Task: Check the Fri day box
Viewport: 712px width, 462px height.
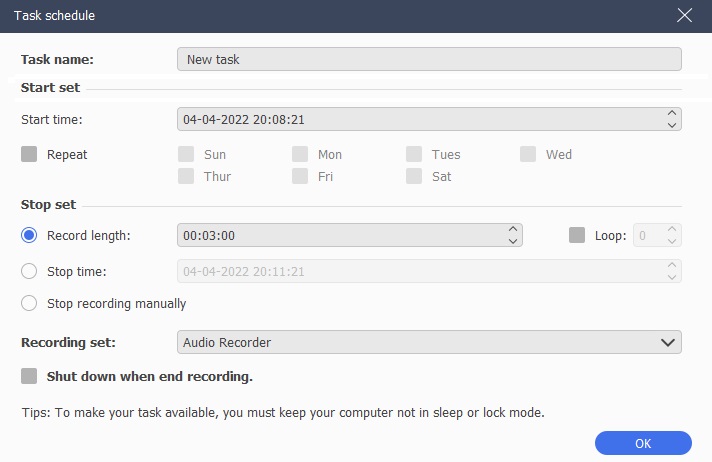Action: coord(300,176)
